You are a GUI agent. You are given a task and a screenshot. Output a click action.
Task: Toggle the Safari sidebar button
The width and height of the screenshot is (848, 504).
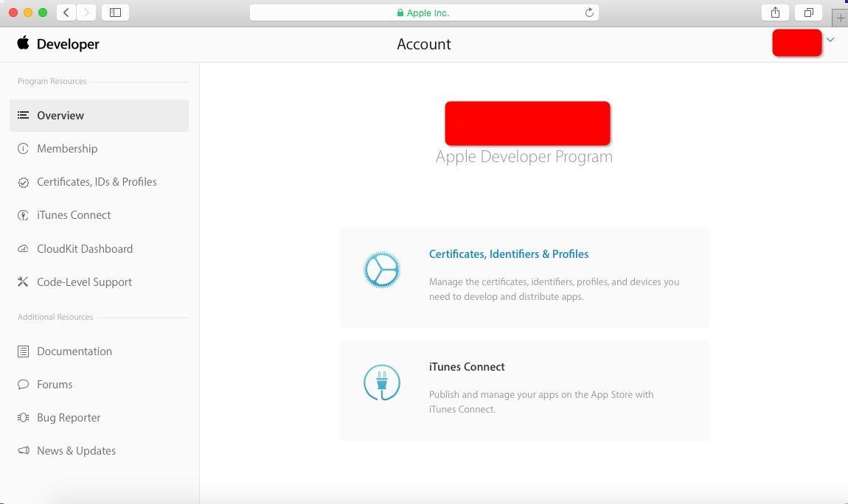pyautogui.click(x=115, y=13)
